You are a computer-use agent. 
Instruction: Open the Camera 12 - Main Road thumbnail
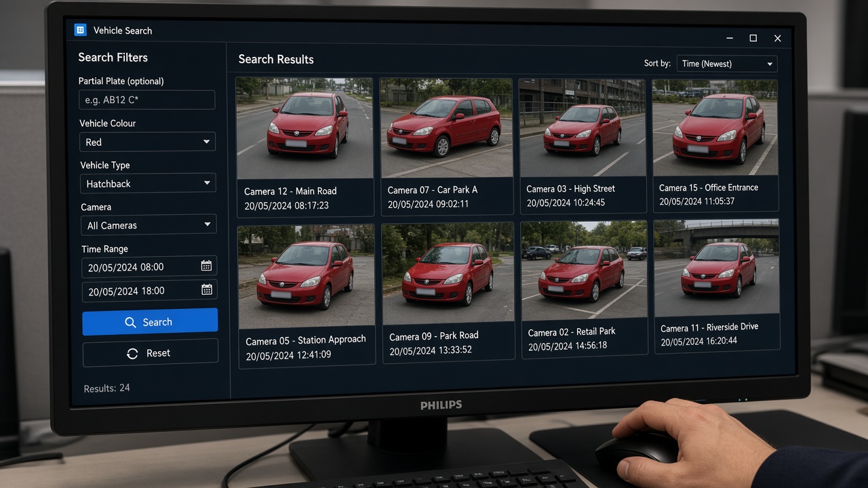304,128
